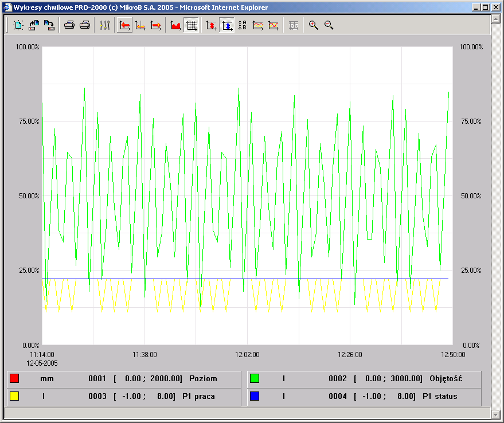The width and height of the screenshot is (504, 423).
Task: Click the blue swatch for P1 status
Action: tap(255, 396)
